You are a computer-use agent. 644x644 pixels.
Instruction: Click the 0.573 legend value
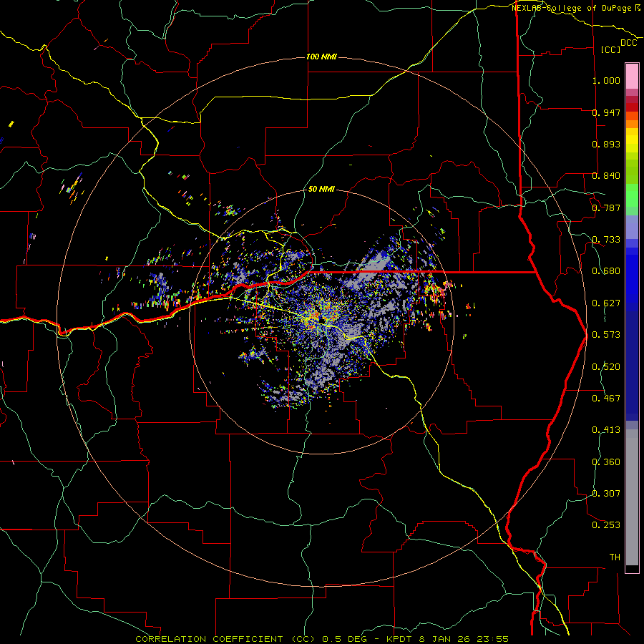click(606, 335)
